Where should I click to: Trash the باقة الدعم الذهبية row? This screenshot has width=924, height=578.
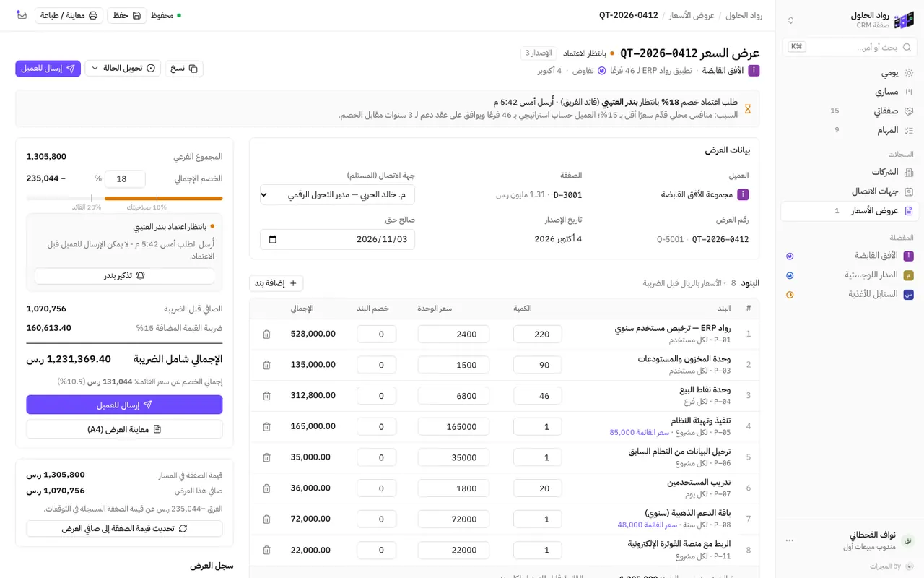(266, 519)
